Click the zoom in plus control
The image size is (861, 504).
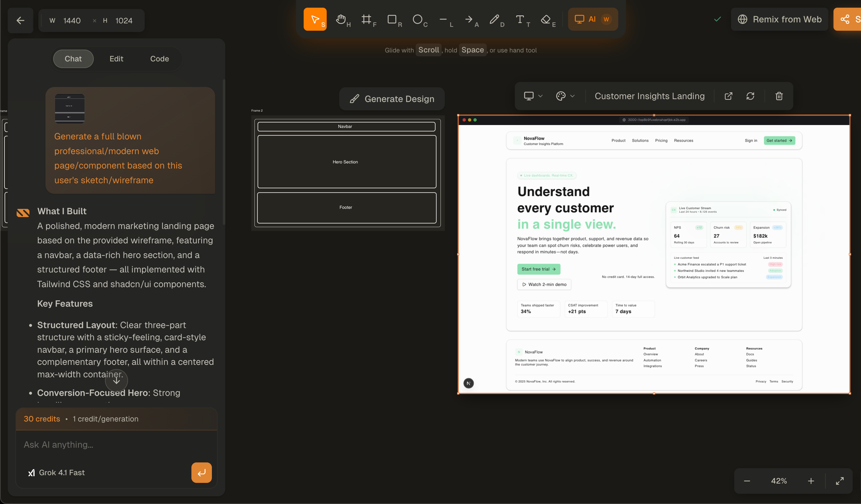pyautogui.click(x=811, y=481)
